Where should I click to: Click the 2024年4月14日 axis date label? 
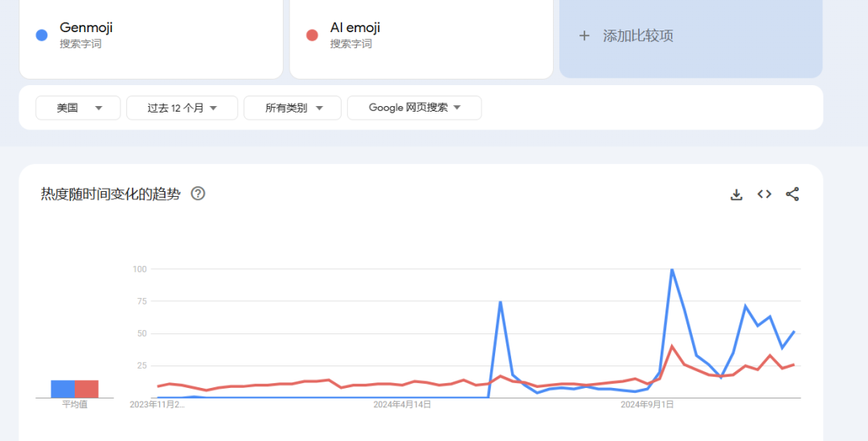click(402, 405)
